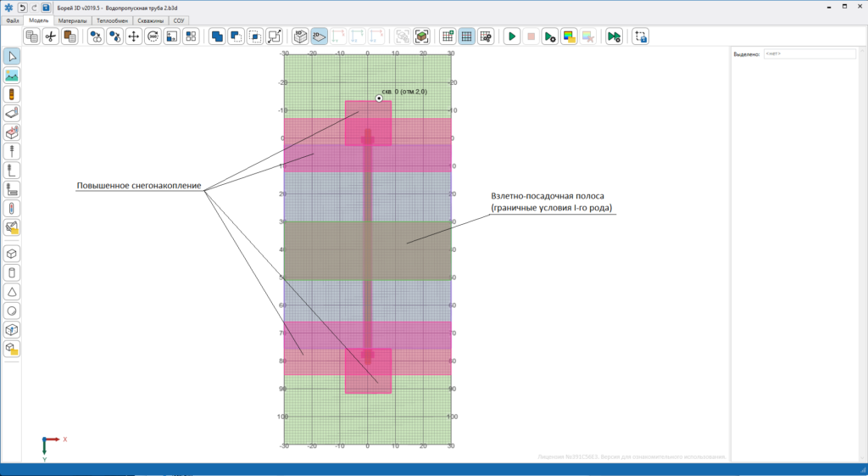868x476 pixels.
Task: Select the borehole column tool in sidebar
Action: (x=12, y=94)
